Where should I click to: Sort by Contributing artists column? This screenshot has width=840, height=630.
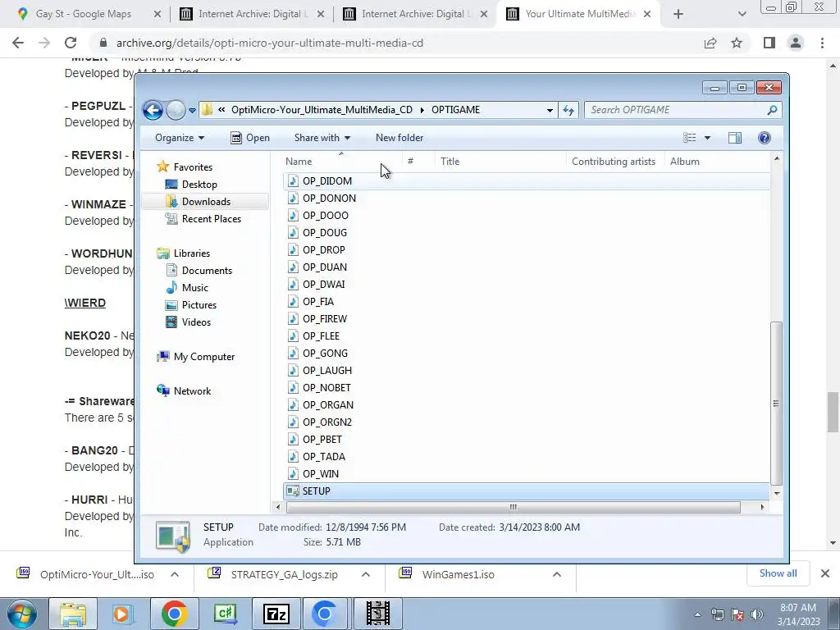tap(615, 162)
